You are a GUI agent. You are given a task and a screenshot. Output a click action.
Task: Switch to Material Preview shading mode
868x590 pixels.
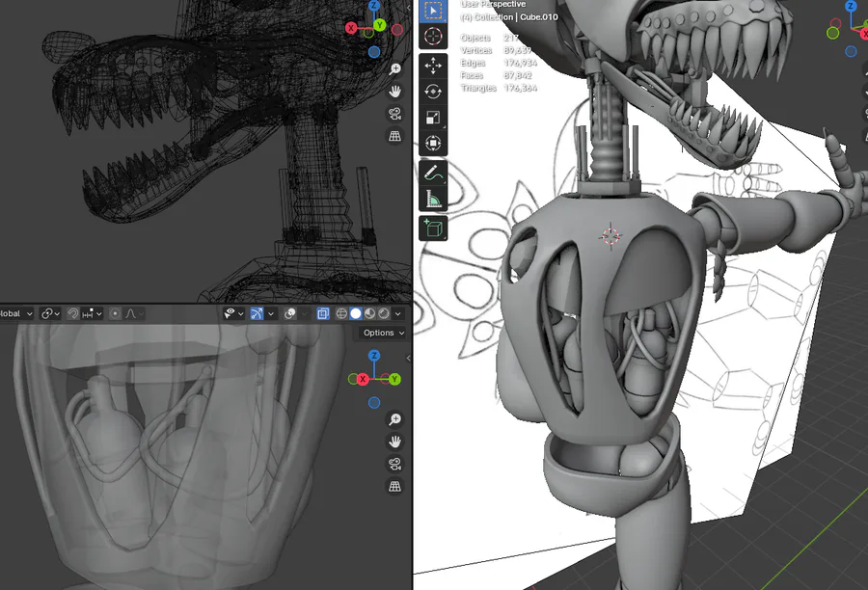369,314
